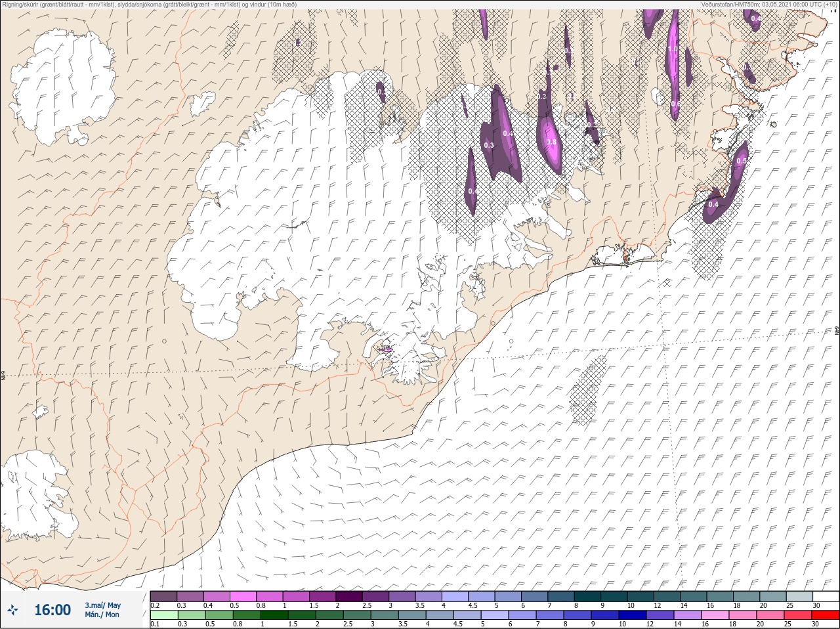Pick the white 30 swatch in upper legend
The width and height of the screenshot is (840, 629).
(x=826, y=596)
